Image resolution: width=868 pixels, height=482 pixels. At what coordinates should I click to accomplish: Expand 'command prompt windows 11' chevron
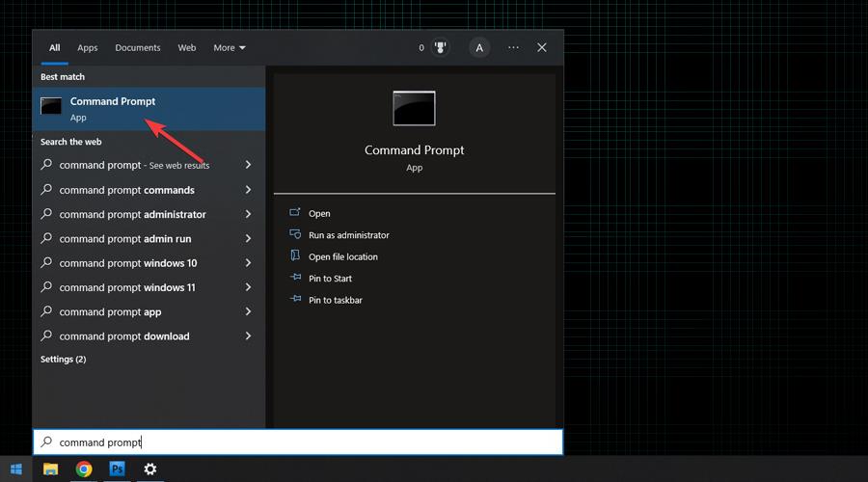point(248,287)
